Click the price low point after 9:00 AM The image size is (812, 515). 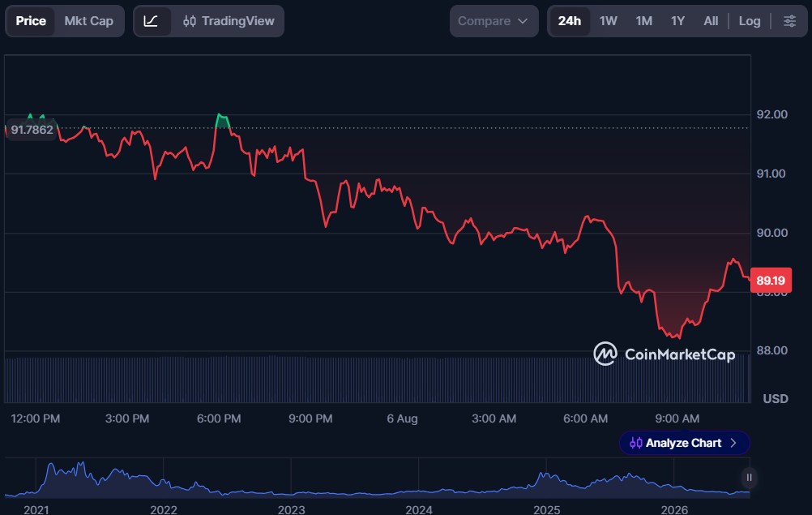click(x=678, y=337)
